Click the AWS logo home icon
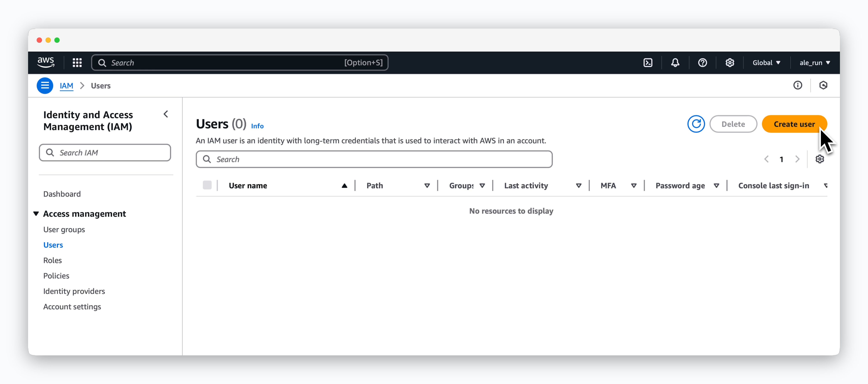Image resolution: width=868 pixels, height=384 pixels. click(45, 62)
